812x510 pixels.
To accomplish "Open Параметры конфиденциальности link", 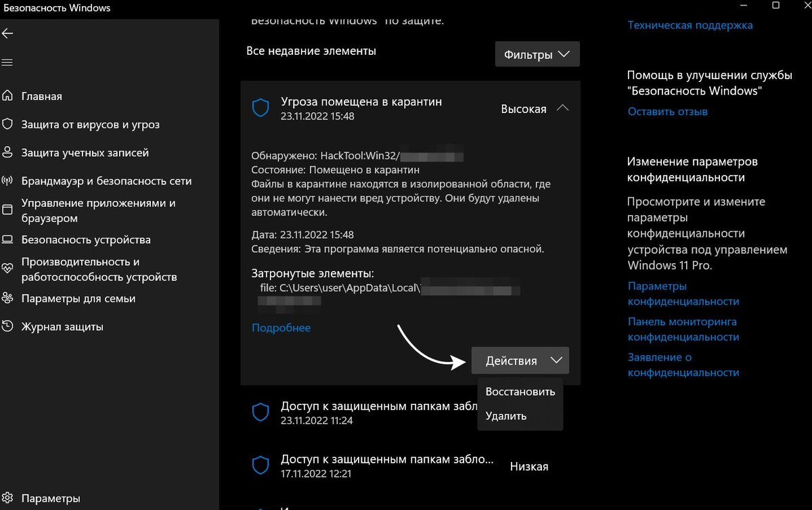I will pos(683,294).
